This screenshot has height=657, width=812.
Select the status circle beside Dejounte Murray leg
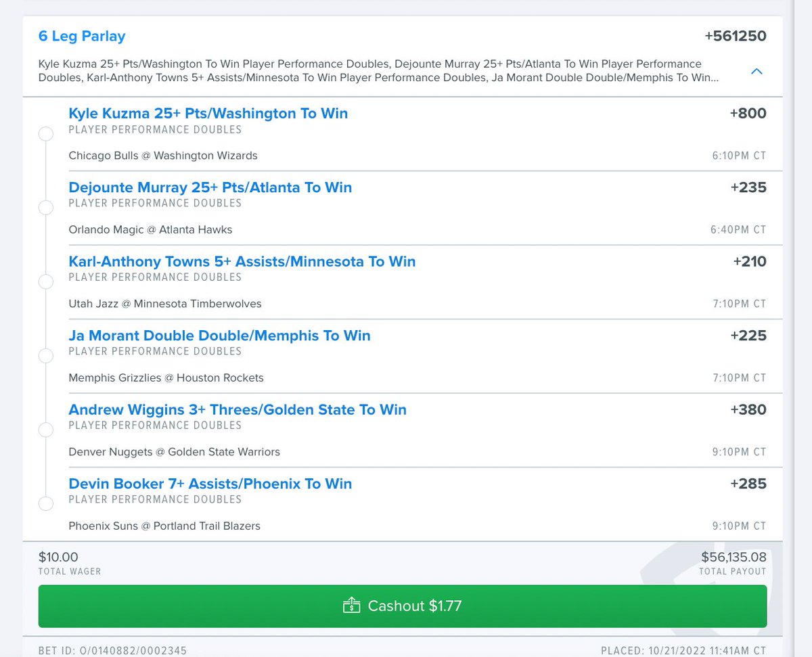(x=45, y=208)
